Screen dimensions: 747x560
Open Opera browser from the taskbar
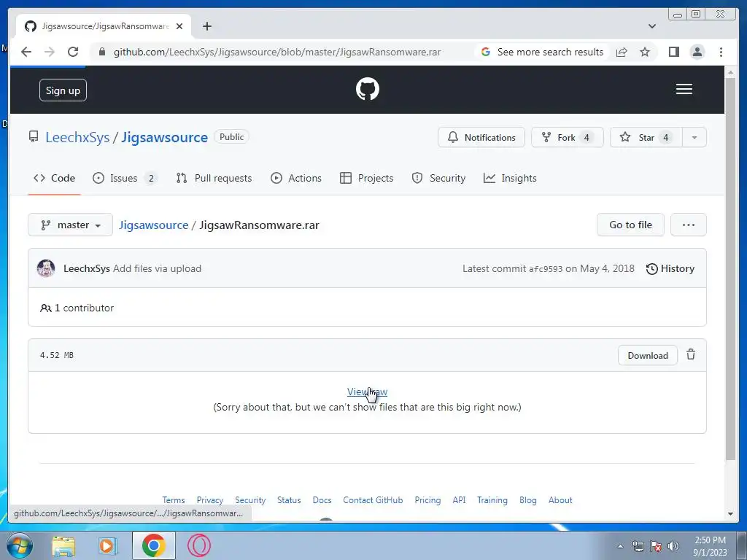pos(198,545)
